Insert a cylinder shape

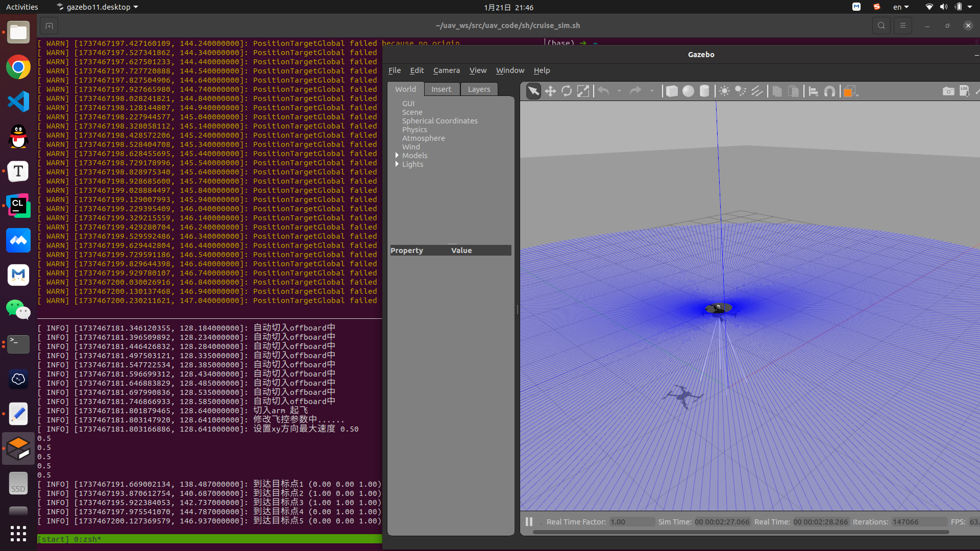[704, 91]
